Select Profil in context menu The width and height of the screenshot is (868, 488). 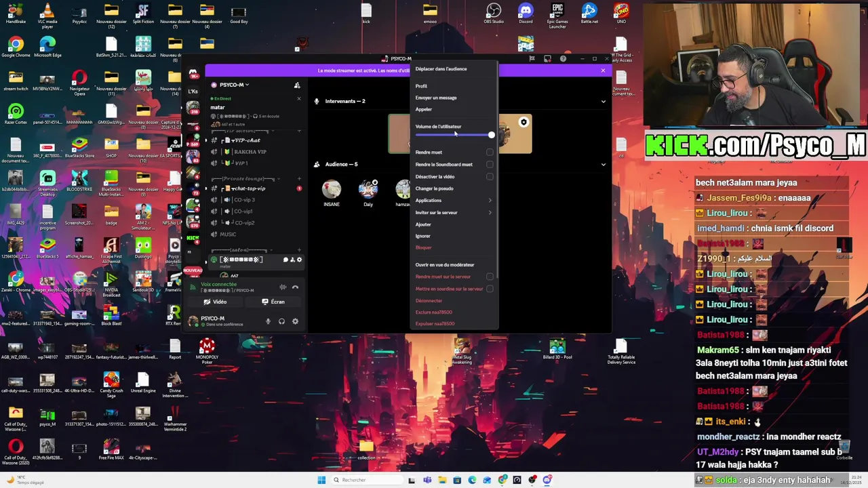pyautogui.click(x=421, y=86)
